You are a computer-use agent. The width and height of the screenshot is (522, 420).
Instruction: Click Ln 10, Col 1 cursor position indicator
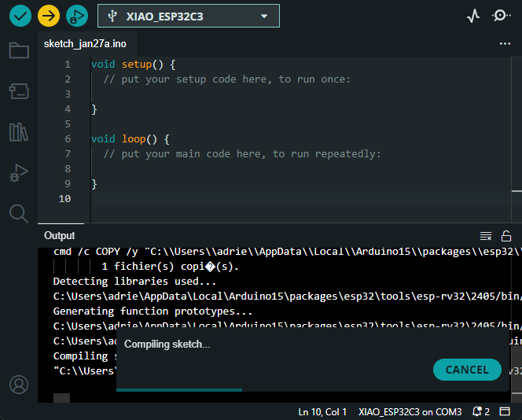(x=322, y=411)
